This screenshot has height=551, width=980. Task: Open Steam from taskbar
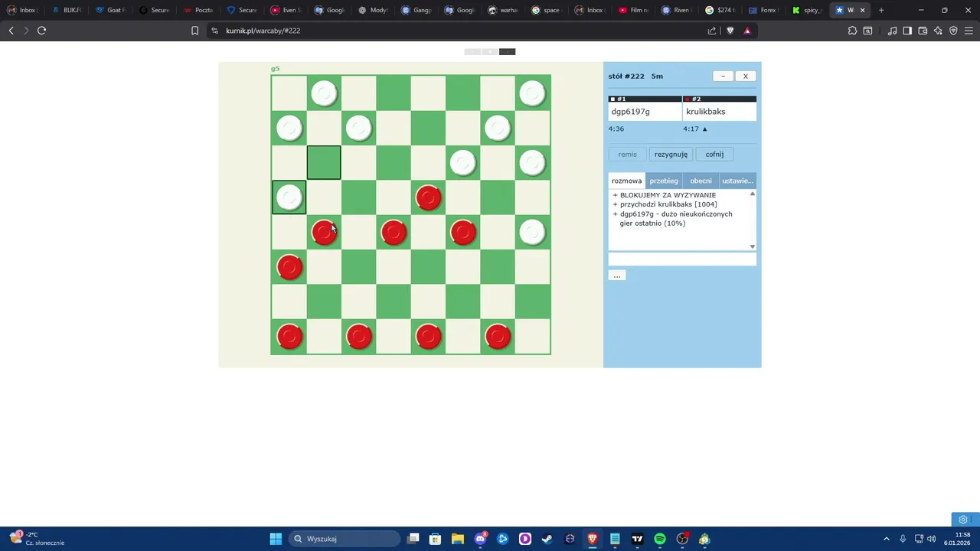[x=547, y=539]
